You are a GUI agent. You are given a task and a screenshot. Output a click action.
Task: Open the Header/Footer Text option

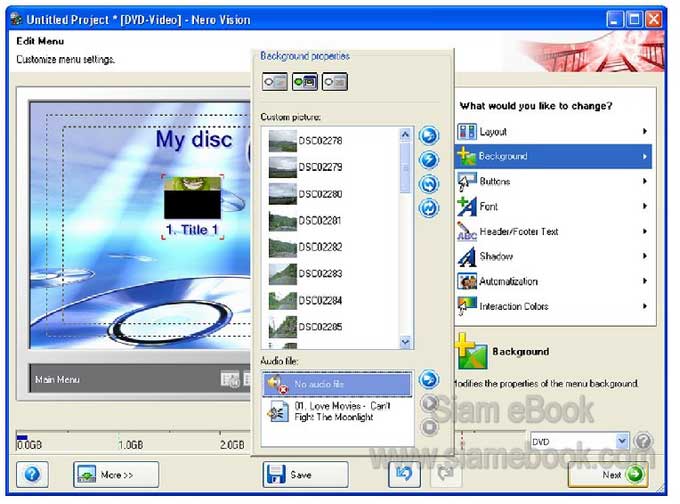tap(553, 232)
